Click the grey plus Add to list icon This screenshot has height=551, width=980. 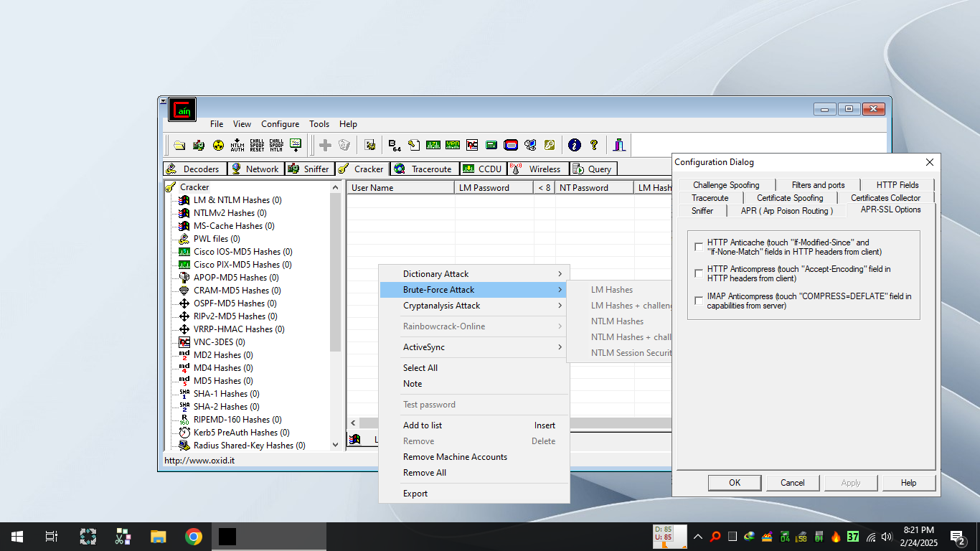325,145
